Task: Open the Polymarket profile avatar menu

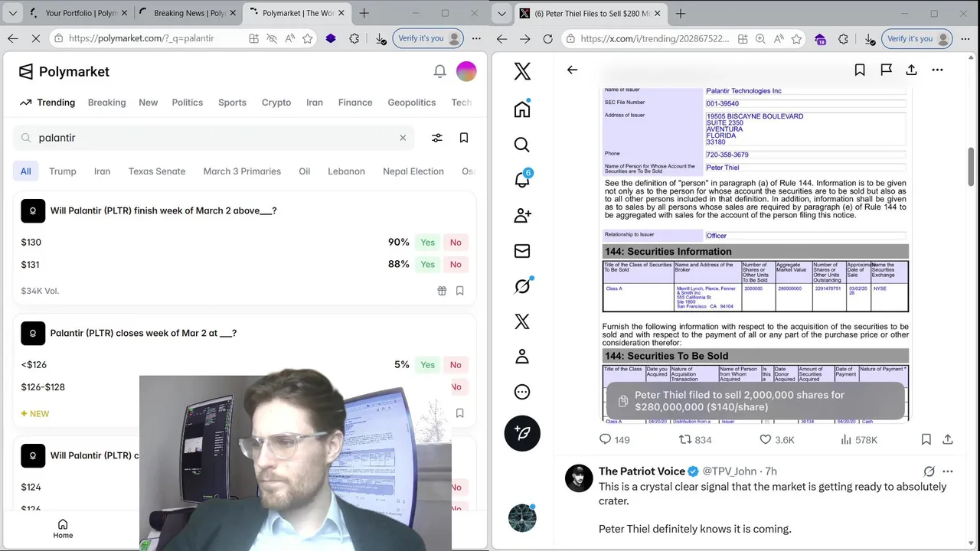Action: [x=466, y=71]
